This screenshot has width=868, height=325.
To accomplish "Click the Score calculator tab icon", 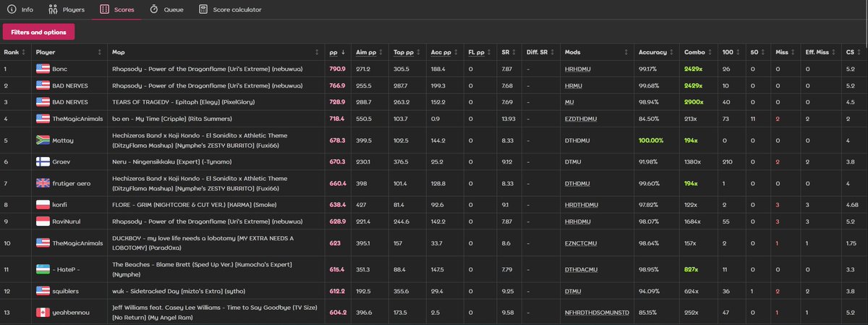I will tap(203, 10).
